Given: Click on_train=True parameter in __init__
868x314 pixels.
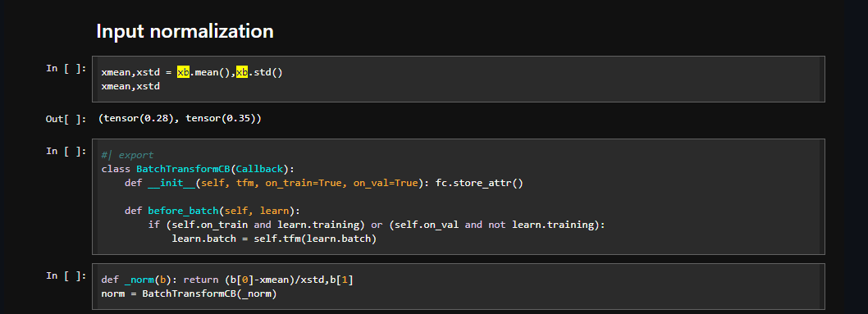Looking at the screenshot, I should point(304,183).
